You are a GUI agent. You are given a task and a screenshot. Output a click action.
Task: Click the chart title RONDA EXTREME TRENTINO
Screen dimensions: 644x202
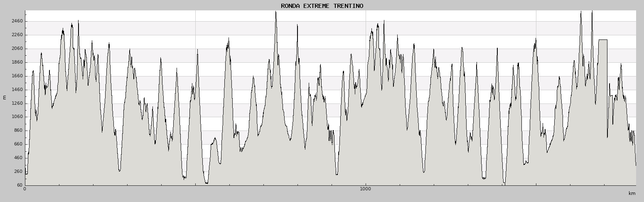coord(322,6)
